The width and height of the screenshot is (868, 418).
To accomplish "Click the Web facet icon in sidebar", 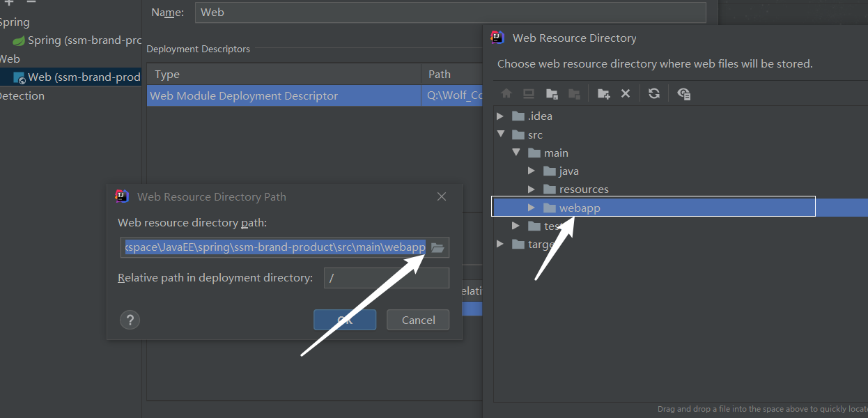I will click(x=20, y=77).
